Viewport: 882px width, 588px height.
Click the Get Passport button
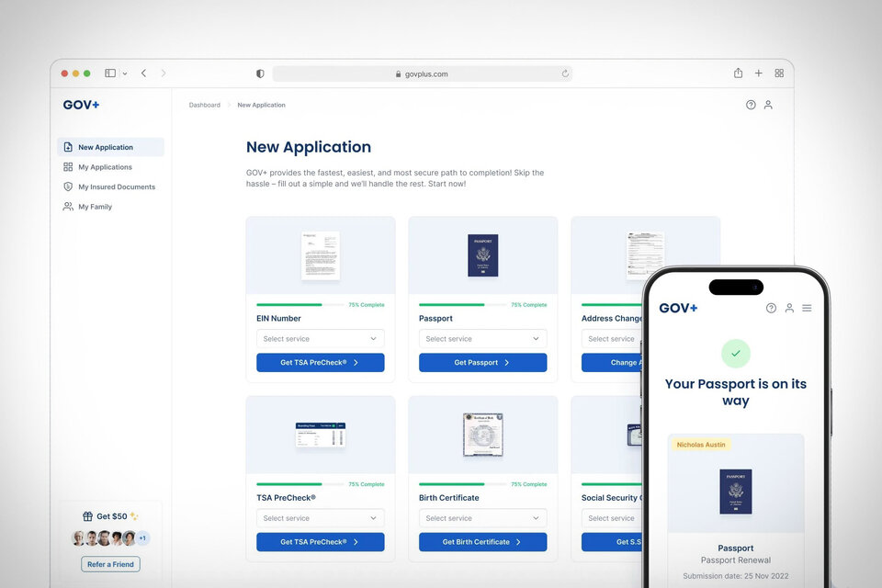coord(482,362)
